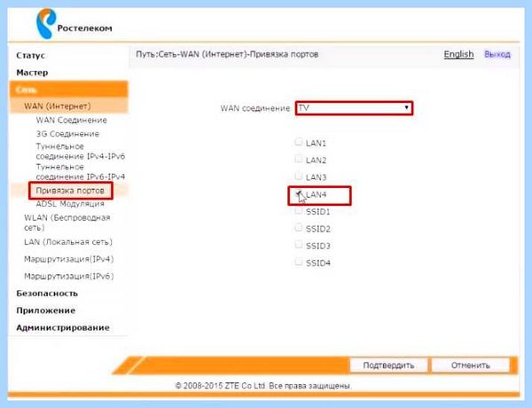Toggle the SSID4 checkbox
532x408 pixels.
(x=298, y=262)
